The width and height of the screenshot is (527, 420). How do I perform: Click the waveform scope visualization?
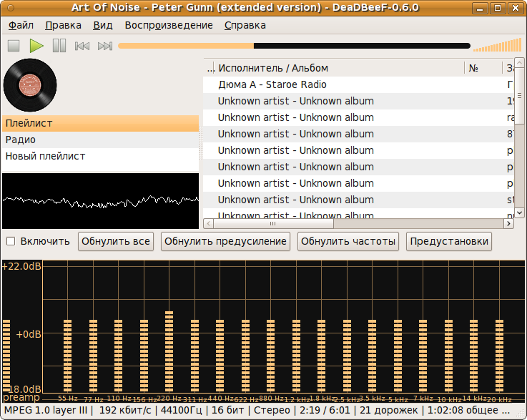tap(101, 201)
